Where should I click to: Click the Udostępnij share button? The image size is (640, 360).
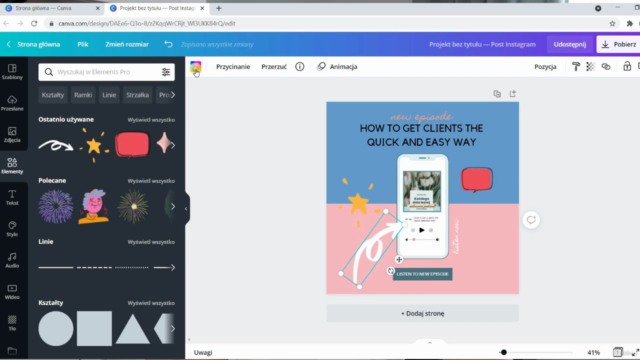(570, 44)
